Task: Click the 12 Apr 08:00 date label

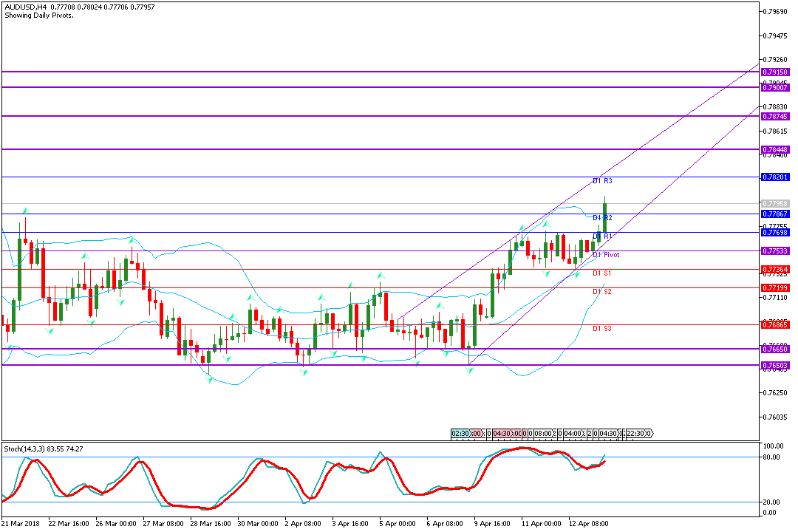Action: 588,523
